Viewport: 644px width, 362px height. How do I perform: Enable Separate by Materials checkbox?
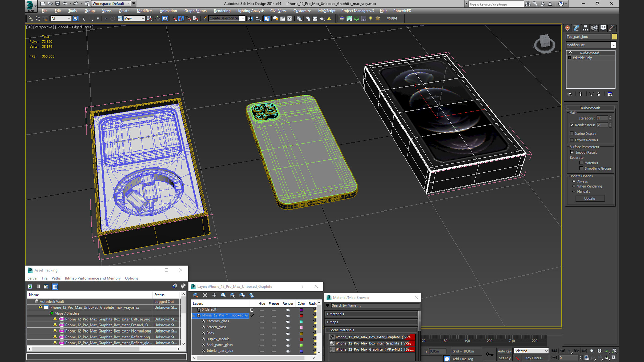(581, 163)
